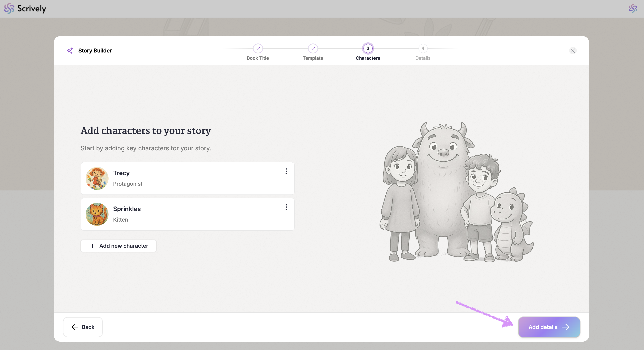Close the Story Builder dialog
The image size is (644, 350).
click(573, 51)
